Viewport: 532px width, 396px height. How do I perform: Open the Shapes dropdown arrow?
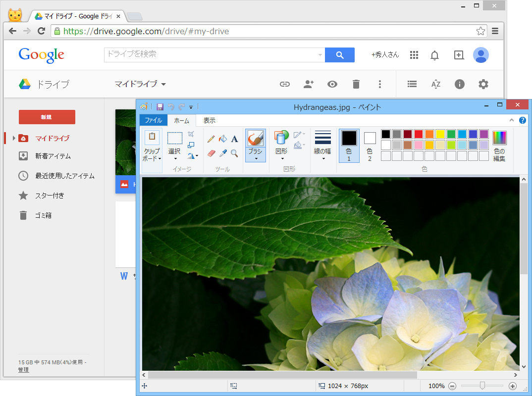(282, 159)
